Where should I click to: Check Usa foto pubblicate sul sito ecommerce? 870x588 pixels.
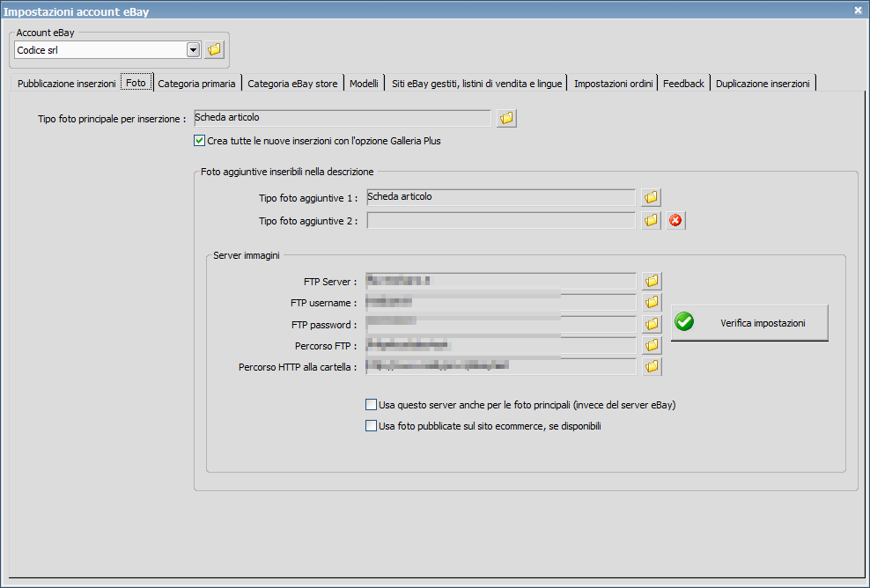372,426
